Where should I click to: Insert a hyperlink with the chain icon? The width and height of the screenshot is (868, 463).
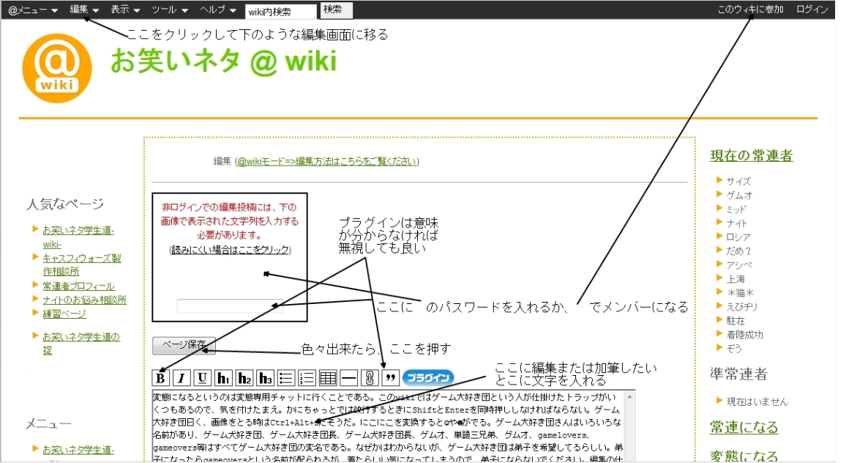pyautogui.click(x=370, y=378)
